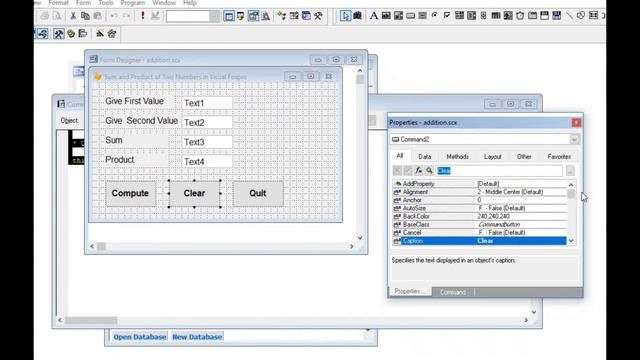The width and height of the screenshot is (640, 360).
Task: Open the Data Session window icon
Action: (241, 16)
